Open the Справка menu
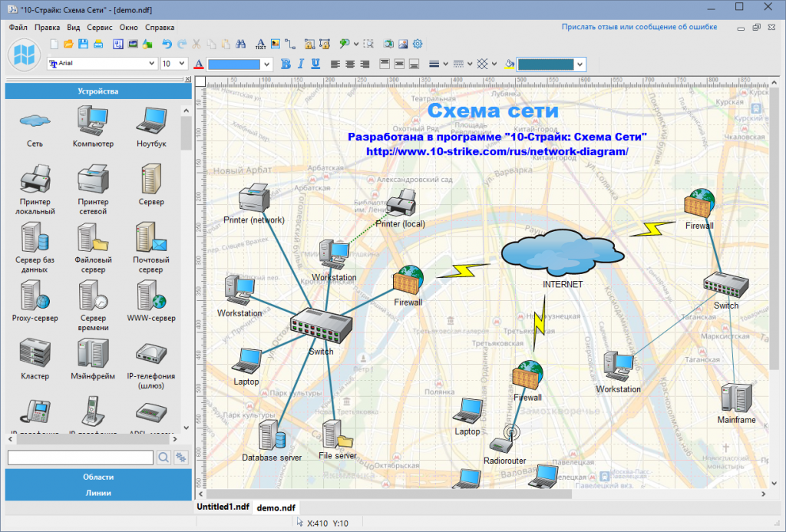 tap(160, 28)
